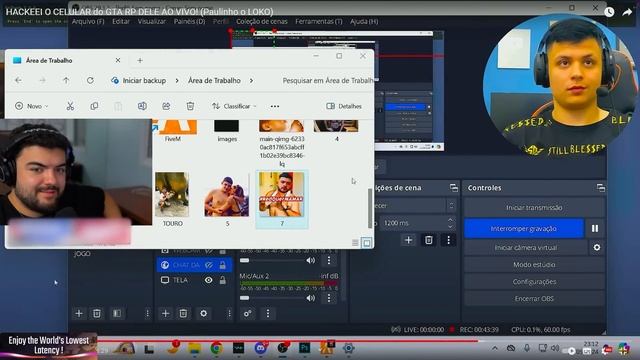Viewport: 640px width, 360px height.
Task: Open the Painéis (D) menu in OBS
Action: (x=189, y=21)
